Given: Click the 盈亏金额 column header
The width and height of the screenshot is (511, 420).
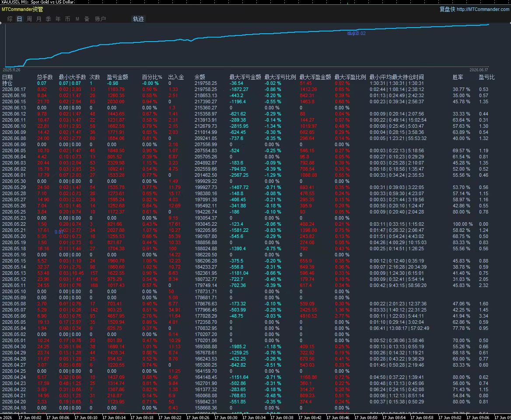Looking at the screenshot, I should [117, 77].
